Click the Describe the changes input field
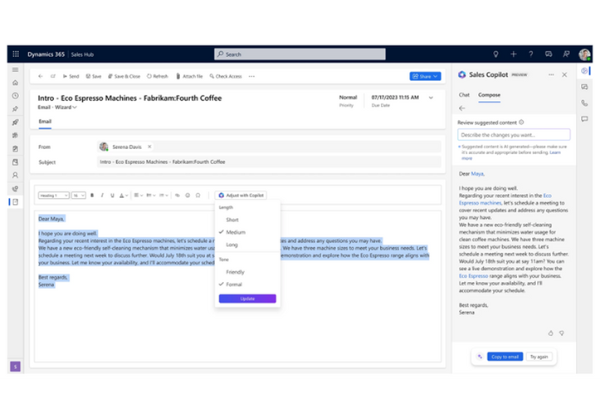The height and width of the screenshot is (420, 600). (x=513, y=134)
